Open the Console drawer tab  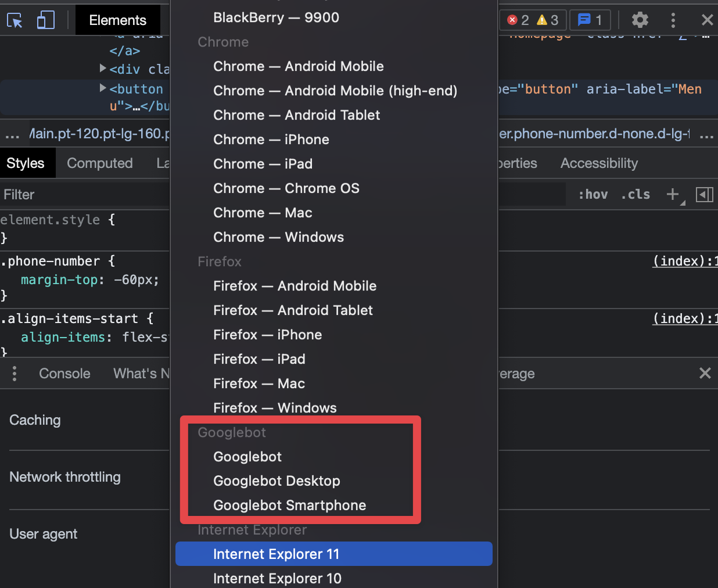[x=64, y=374]
